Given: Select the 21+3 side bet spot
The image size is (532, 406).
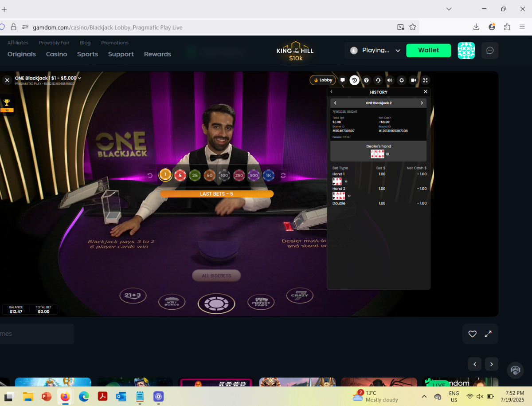Looking at the screenshot, I should pos(133,295).
